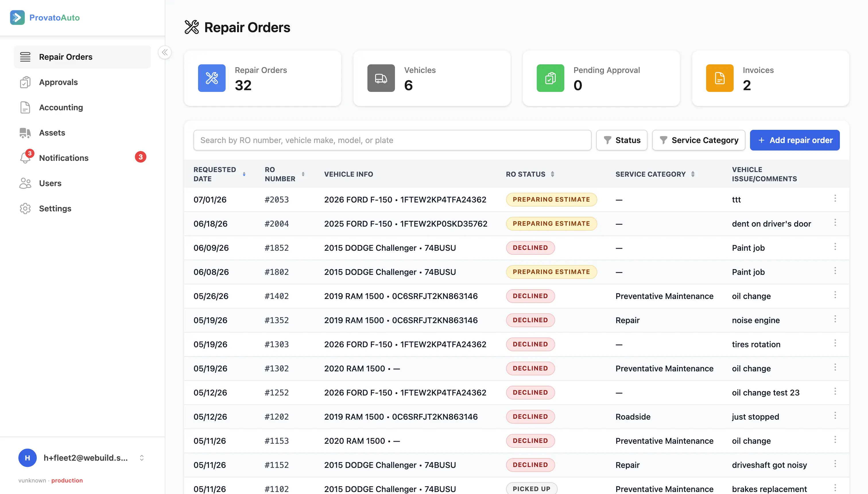Open the row actions menu for RO #2053
Screen dimensions: 868x494
[x=835, y=198]
